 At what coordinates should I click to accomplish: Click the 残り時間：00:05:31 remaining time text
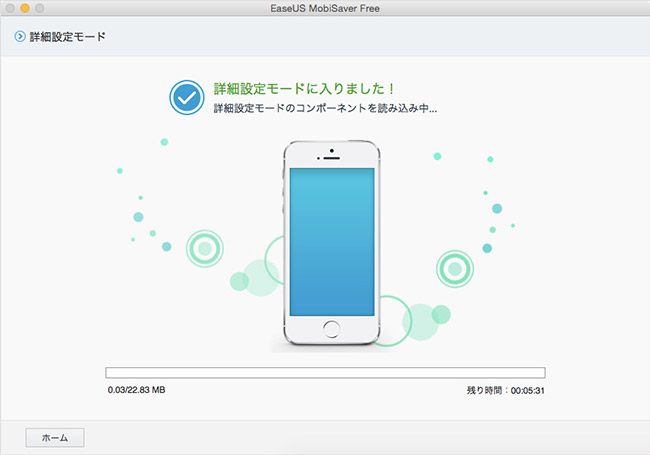505,390
